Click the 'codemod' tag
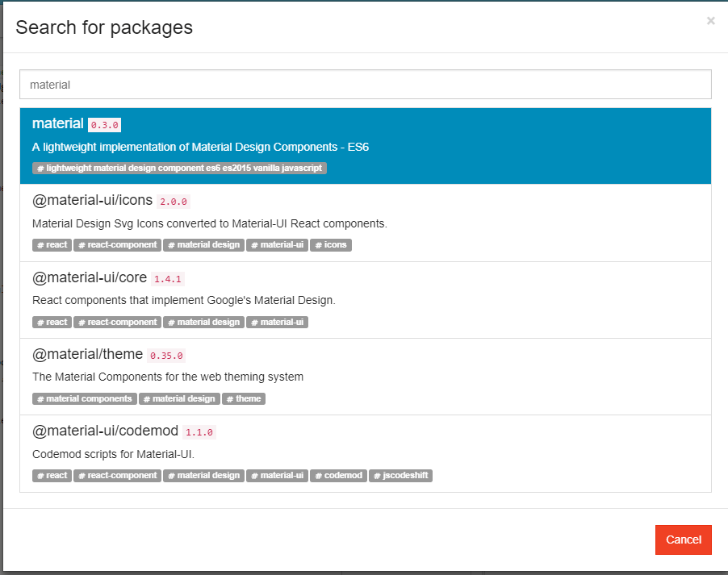 click(x=338, y=475)
